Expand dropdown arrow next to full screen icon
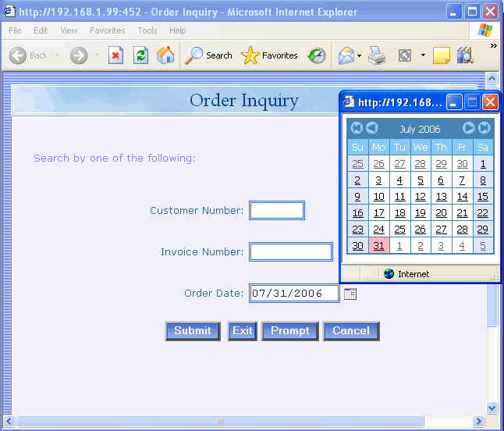Viewport: 504px width, 431px height. click(x=423, y=55)
